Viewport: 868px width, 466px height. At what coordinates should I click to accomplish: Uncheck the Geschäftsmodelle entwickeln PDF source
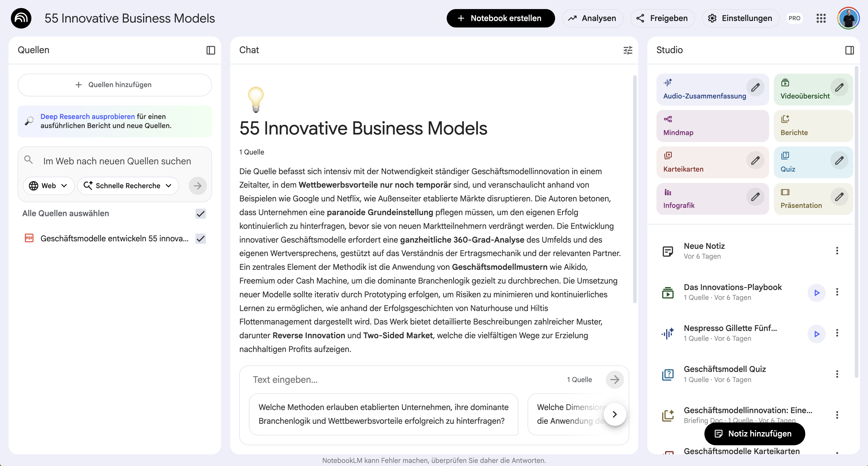(x=200, y=238)
